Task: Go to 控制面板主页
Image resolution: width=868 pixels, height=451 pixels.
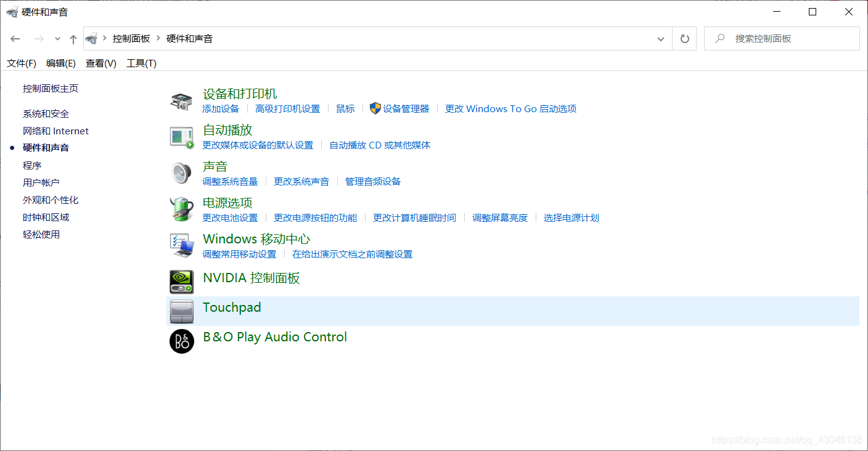Action: click(51, 88)
